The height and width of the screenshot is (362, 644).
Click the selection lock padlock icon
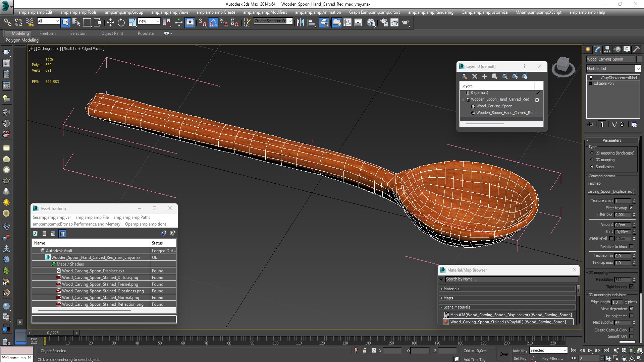click(x=365, y=351)
